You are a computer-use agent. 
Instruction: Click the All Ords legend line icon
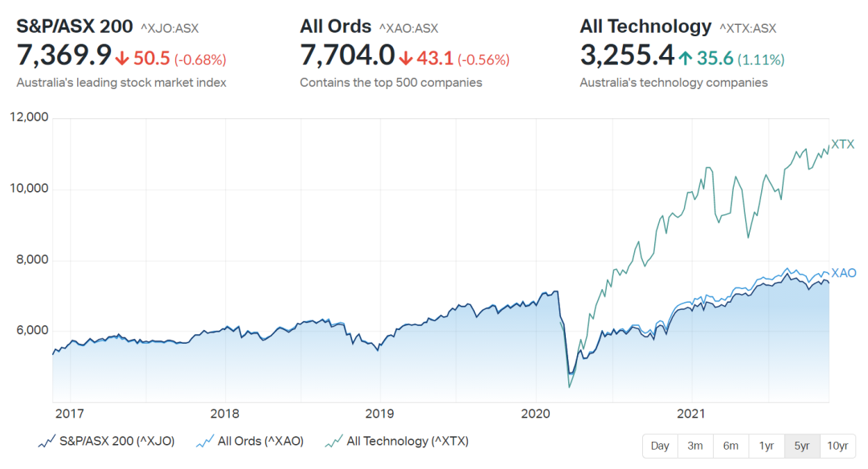pyautogui.click(x=205, y=442)
